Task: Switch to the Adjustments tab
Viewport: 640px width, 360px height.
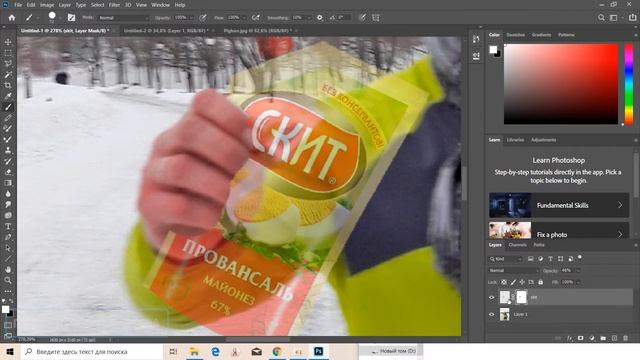Action: pos(543,140)
